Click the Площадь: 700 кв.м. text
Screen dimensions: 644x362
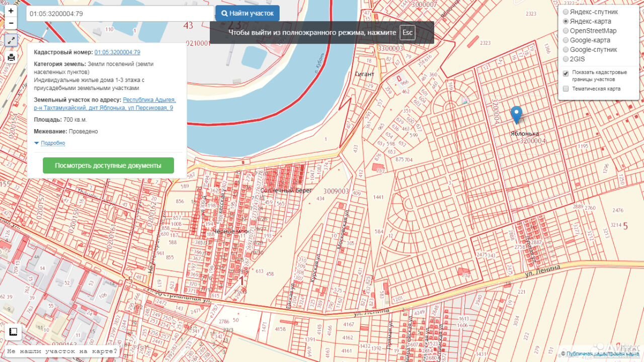(60, 120)
